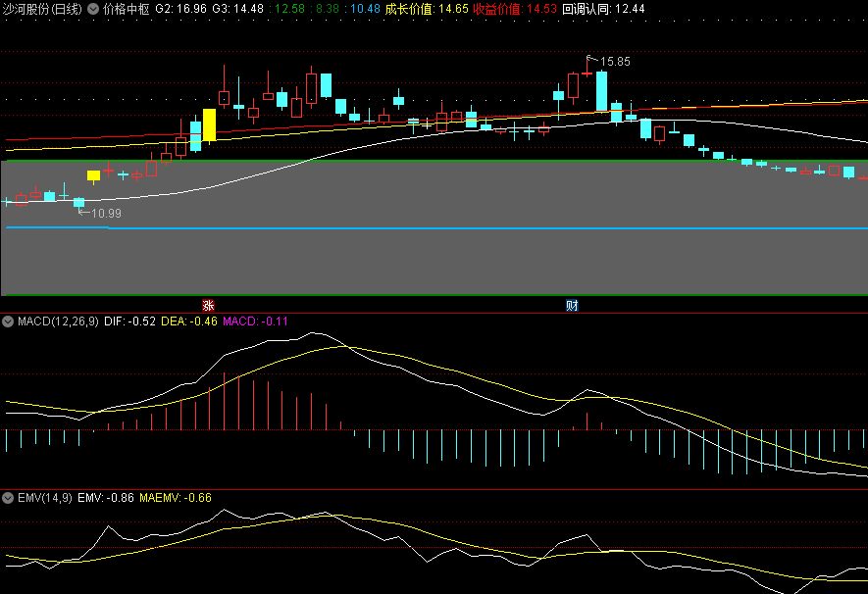Click the small yellow candlestick near 10.99

pos(93,175)
